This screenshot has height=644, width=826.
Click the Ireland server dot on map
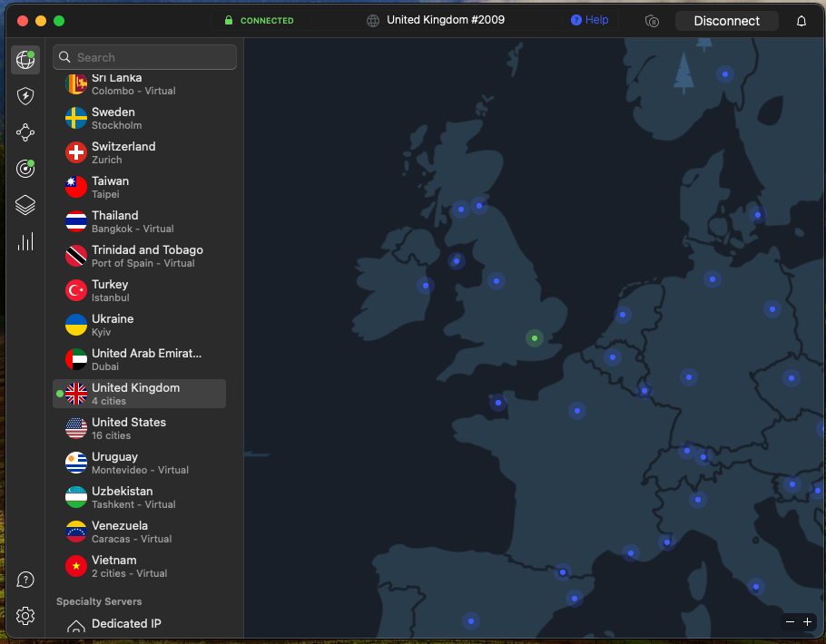(426, 286)
